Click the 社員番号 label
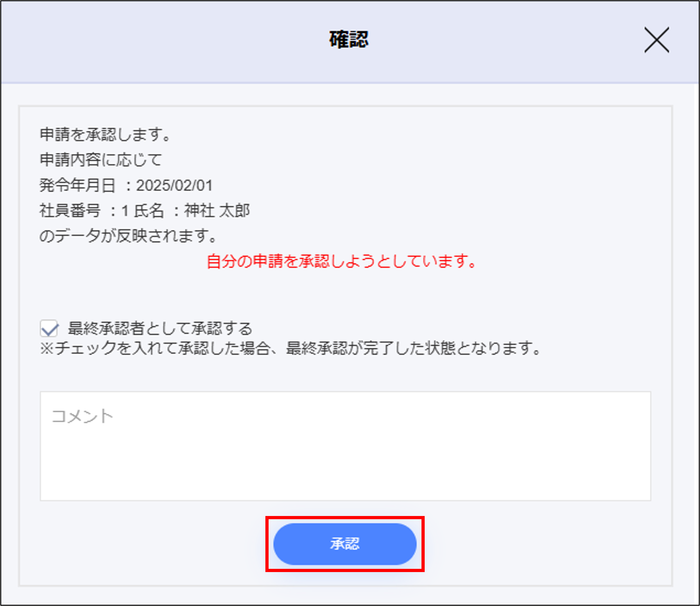The height and width of the screenshot is (606, 700). pyautogui.click(x=70, y=211)
